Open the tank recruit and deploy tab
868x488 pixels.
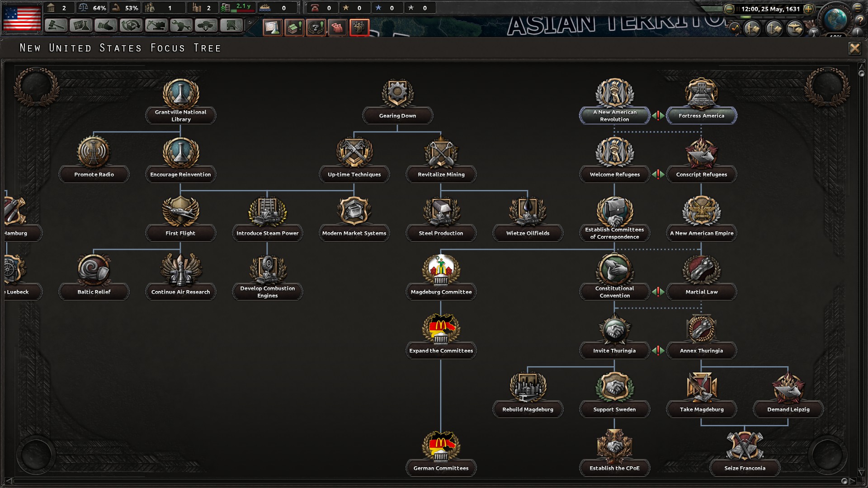(206, 25)
